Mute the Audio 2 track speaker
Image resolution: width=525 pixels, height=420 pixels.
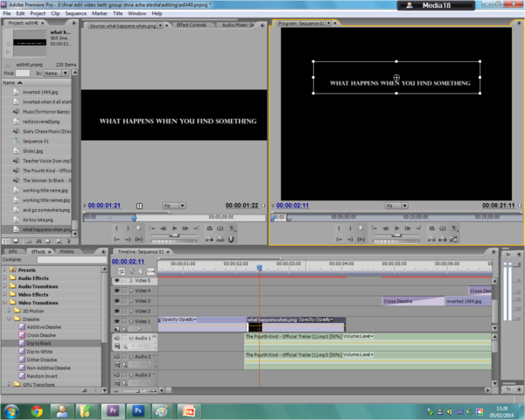pos(117,356)
